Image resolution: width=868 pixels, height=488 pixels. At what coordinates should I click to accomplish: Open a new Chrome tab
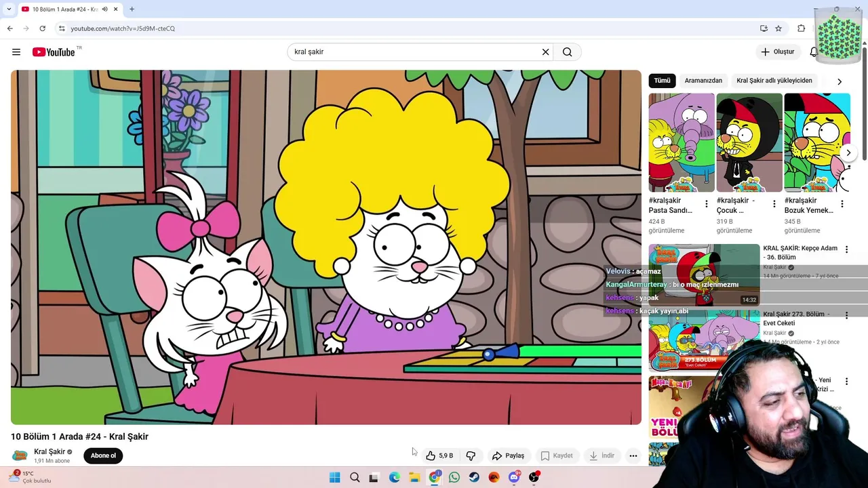tap(132, 9)
